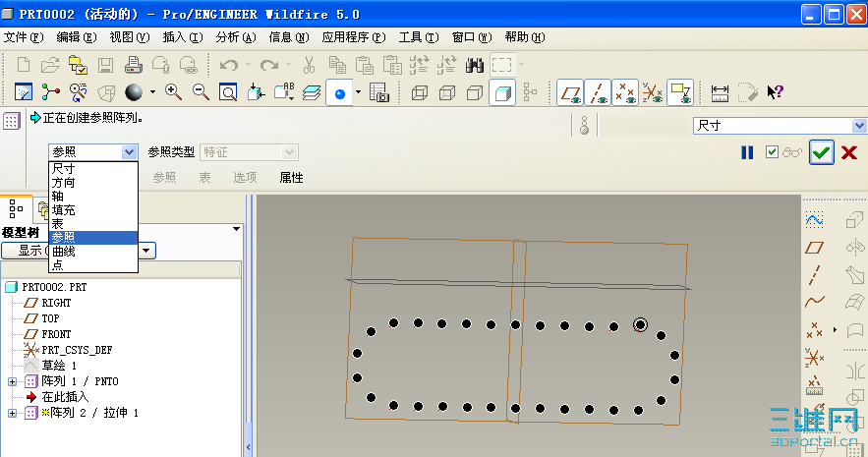
Task: Toggle the preview checkbox beside glasses
Action: 772,151
